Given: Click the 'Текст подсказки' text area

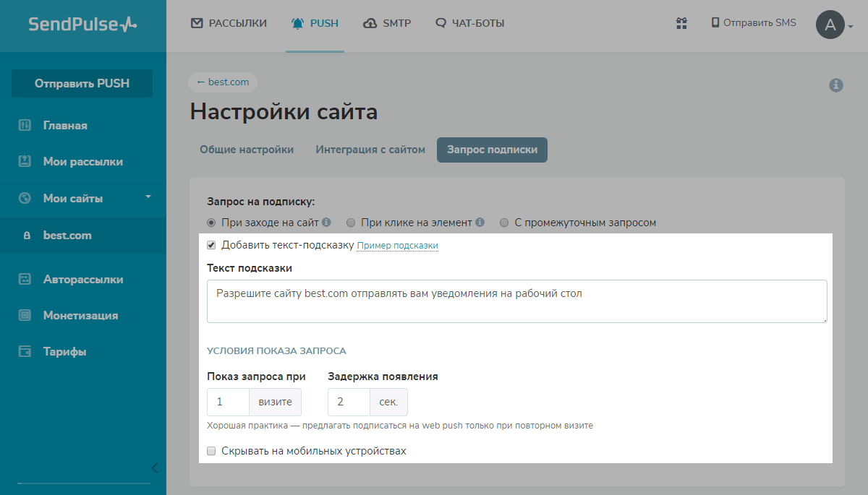Looking at the screenshot, I should [x=516, y=301].
